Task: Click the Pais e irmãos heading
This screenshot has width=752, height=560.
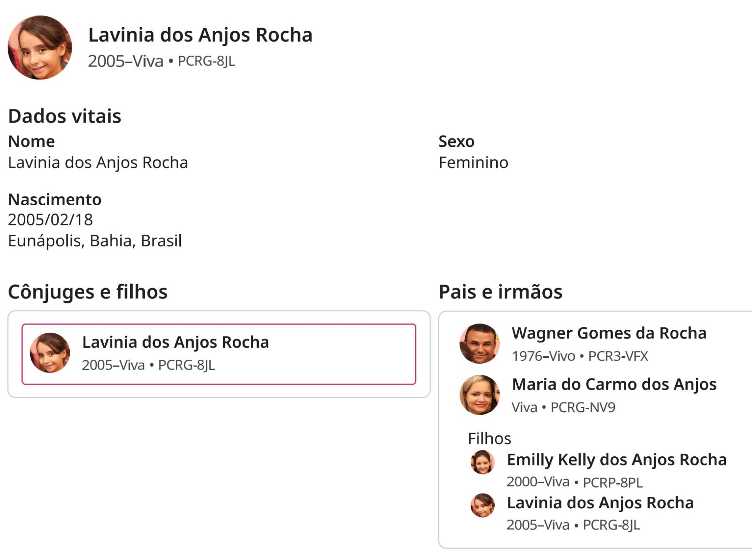Action: pyautogui.click(x=500, y=292)
